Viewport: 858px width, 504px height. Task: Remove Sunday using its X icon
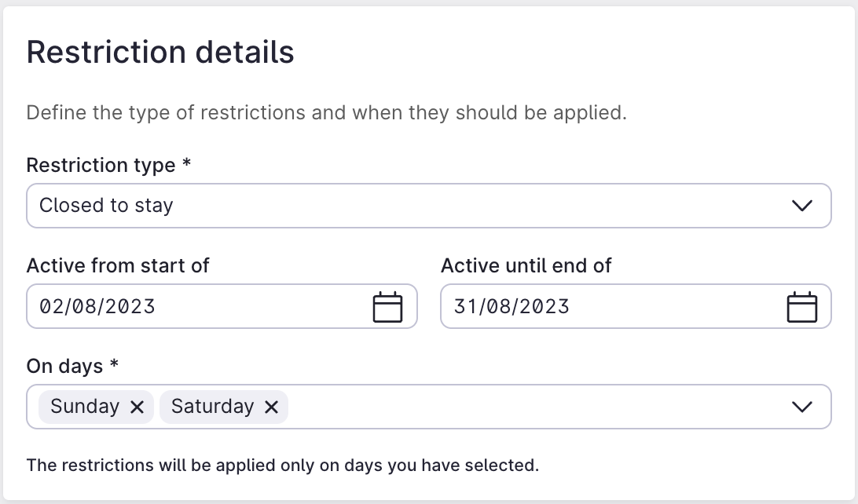pos(137,407)
